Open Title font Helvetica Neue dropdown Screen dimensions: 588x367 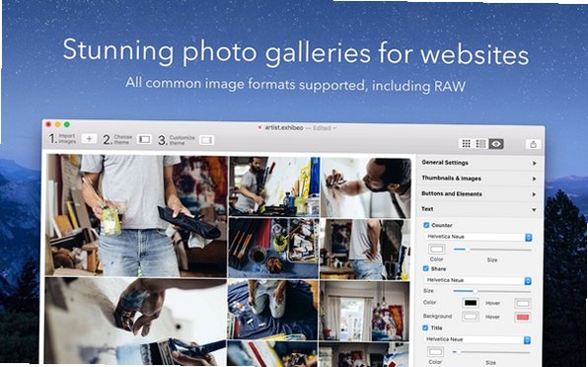click(x=478, y=339)
